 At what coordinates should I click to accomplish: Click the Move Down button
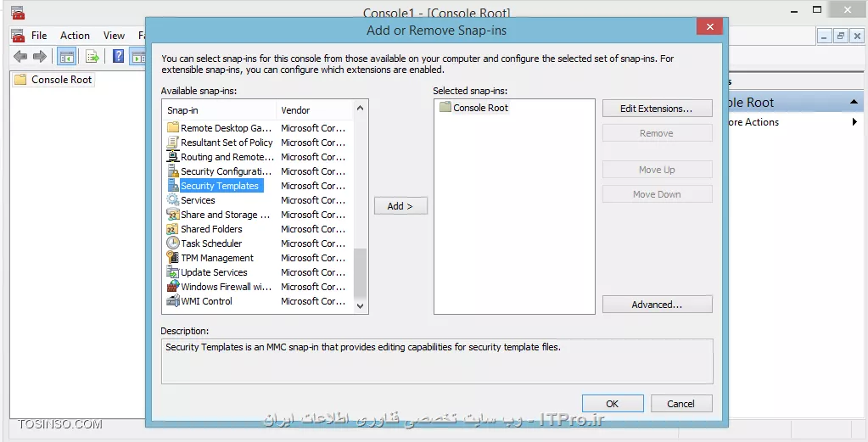pos(657,194)
